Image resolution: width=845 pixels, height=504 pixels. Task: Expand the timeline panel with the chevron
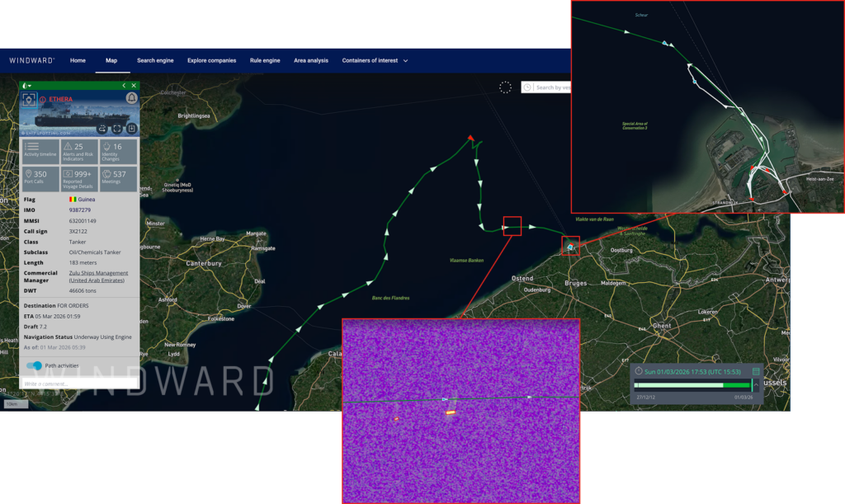coord(756,384)
